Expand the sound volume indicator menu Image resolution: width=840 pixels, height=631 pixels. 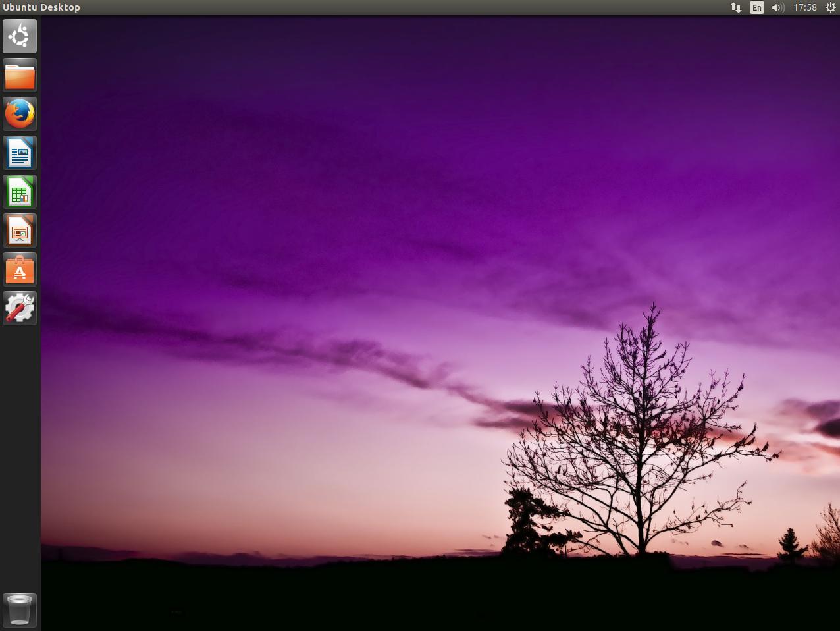(x=777, y=7)
